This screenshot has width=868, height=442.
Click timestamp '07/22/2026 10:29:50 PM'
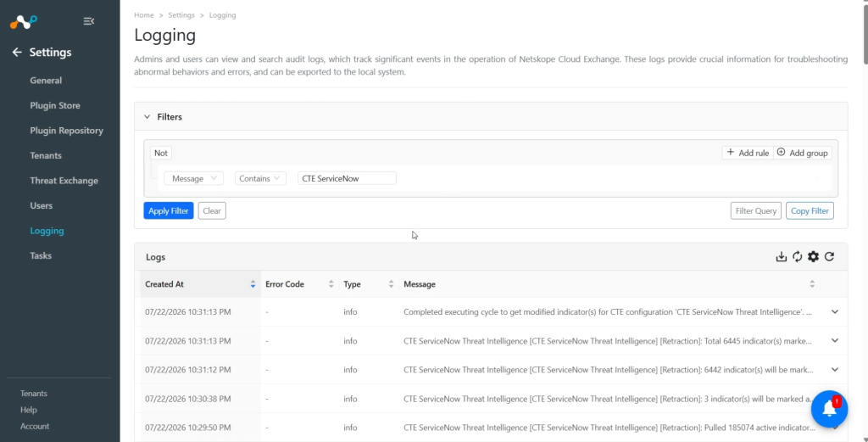[x=187, y=427]
